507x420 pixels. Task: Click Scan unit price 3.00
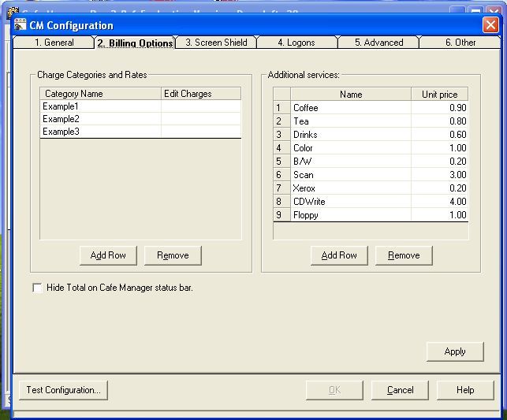pos(439,175)
